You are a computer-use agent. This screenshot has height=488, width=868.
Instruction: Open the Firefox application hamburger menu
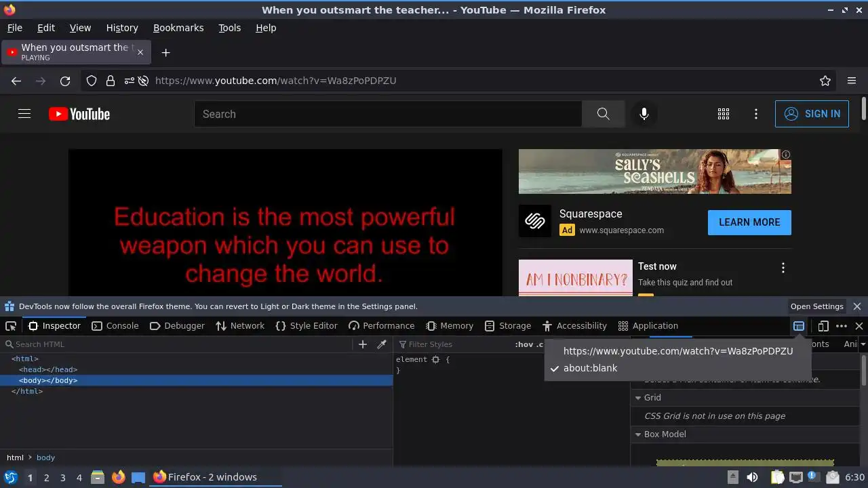(x=852, y=81)
